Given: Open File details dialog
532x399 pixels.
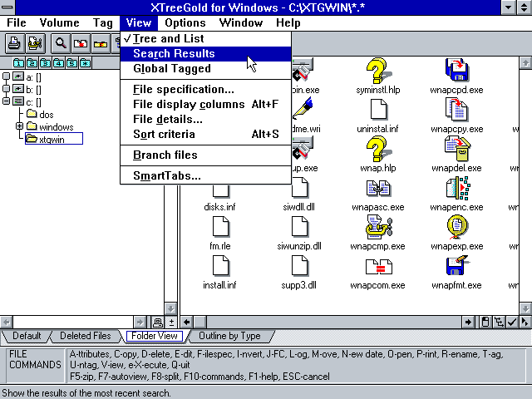Looking at the screenshot, I should pyautogui.click(x=205, y=119).
